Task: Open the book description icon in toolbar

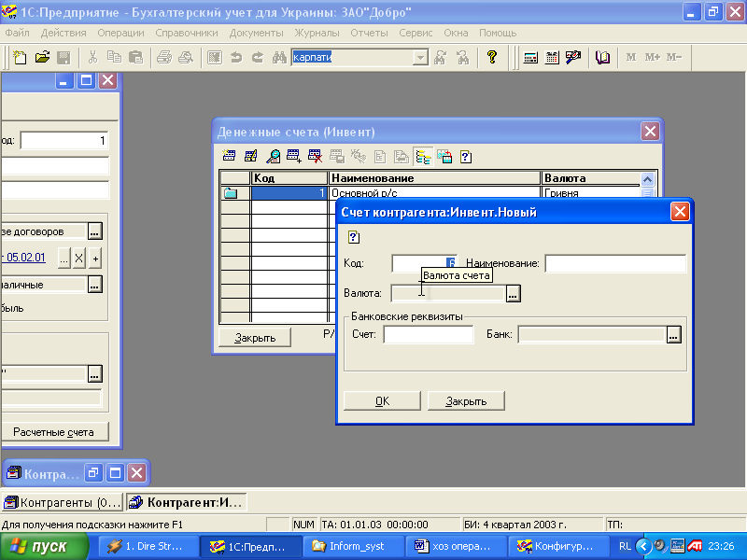Action: point(602,58)
